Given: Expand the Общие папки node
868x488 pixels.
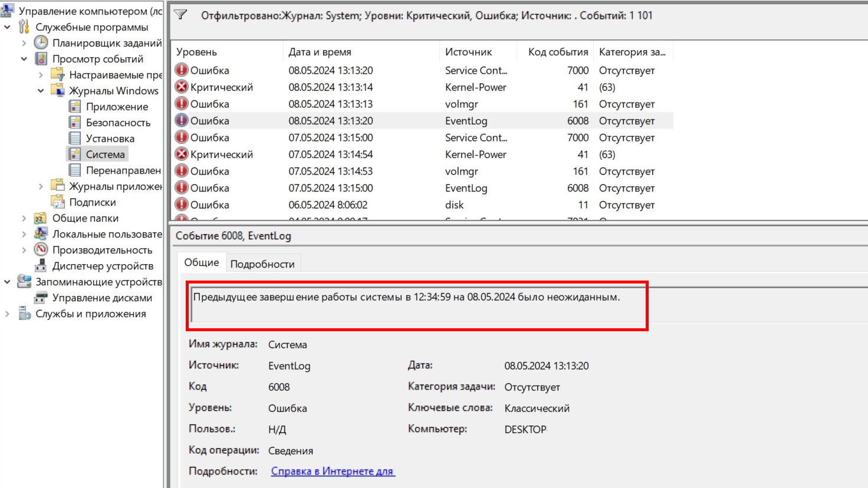Looking at the screenshot, I should pyautogui.click(x=24, y=218).
